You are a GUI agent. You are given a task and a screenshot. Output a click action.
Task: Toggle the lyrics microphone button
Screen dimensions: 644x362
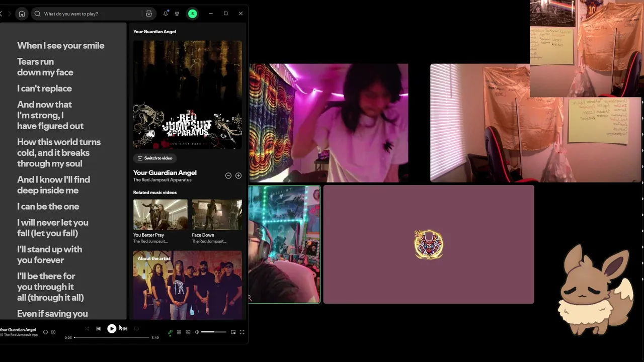[x=170, y=332]
